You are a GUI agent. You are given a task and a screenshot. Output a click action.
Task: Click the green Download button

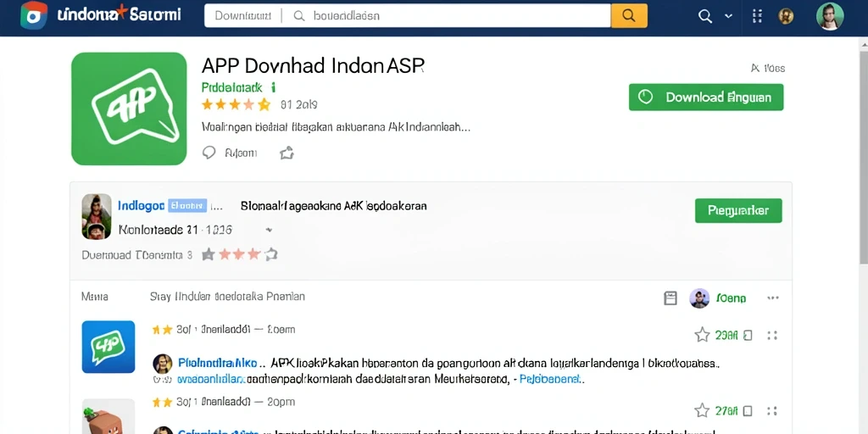(706, 97)
